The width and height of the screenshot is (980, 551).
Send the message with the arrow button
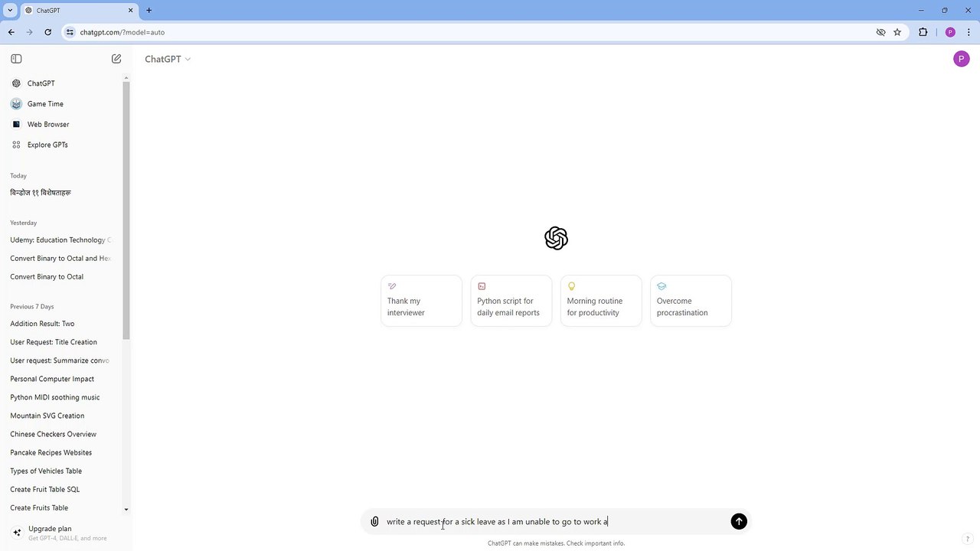(x=739, y=521)
